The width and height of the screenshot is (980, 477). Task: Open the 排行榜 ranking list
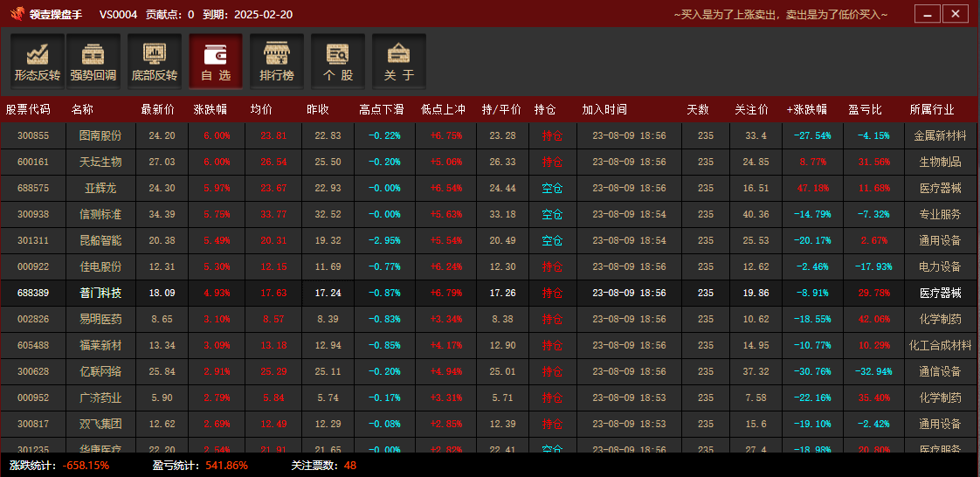click(277, 61)
